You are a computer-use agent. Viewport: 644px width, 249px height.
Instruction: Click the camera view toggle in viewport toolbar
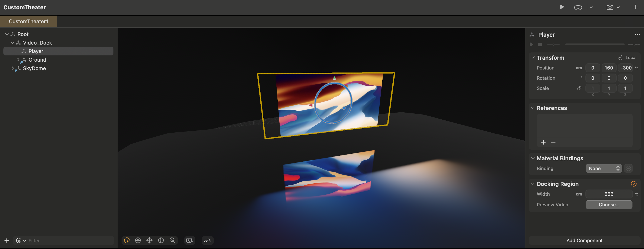tap(190, 240)
